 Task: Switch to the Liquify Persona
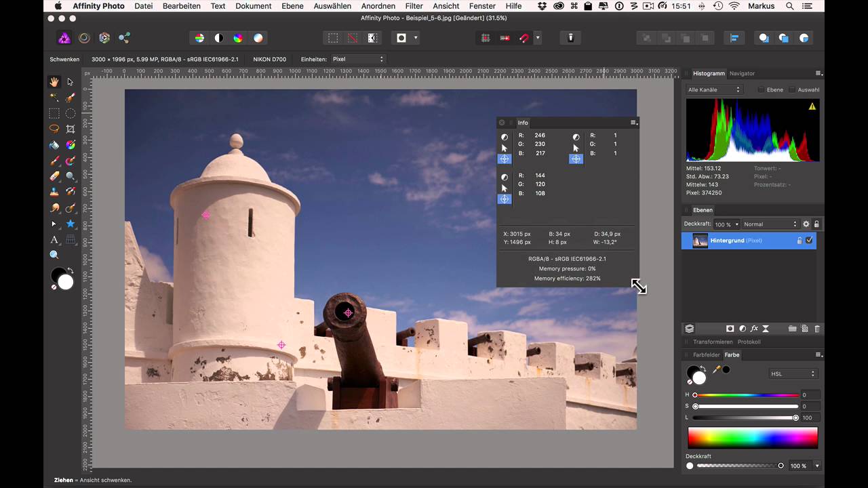click(x=84, y=38)
